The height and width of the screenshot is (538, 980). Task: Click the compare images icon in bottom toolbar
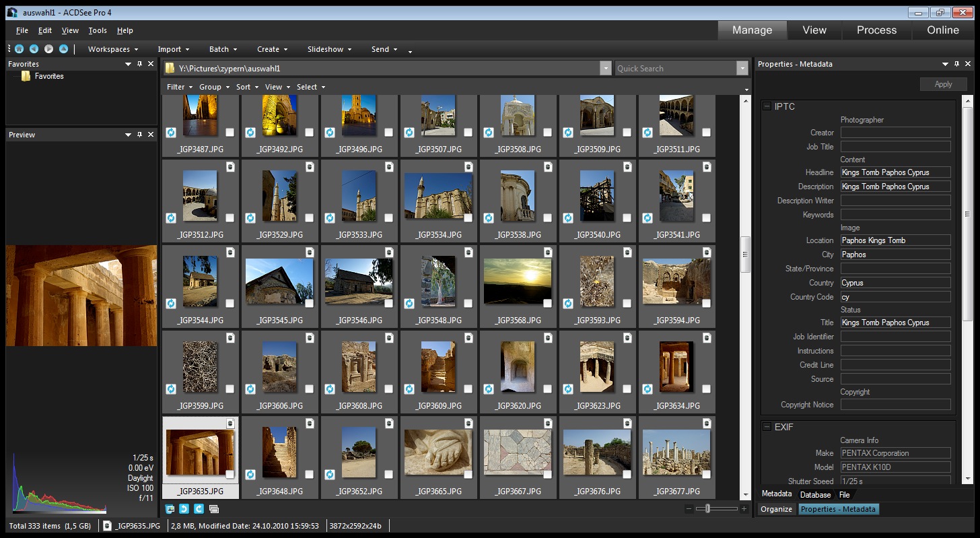214,509
